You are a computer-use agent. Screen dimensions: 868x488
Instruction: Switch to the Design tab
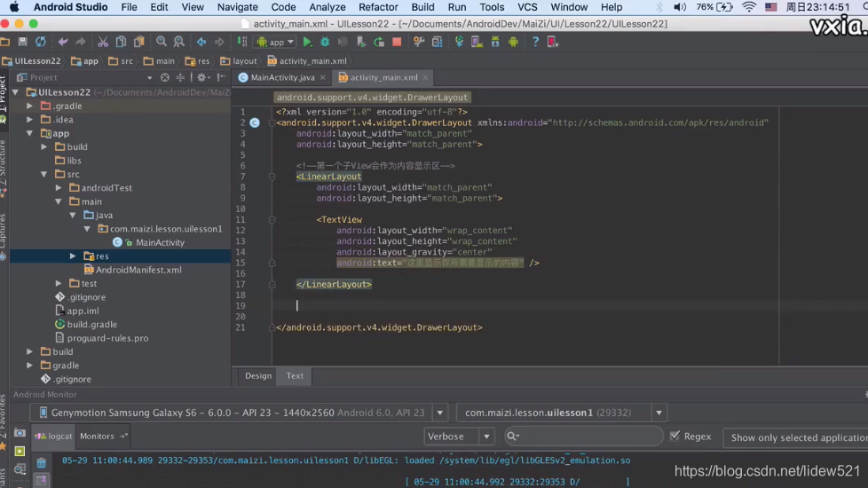[x=258, y=375]
